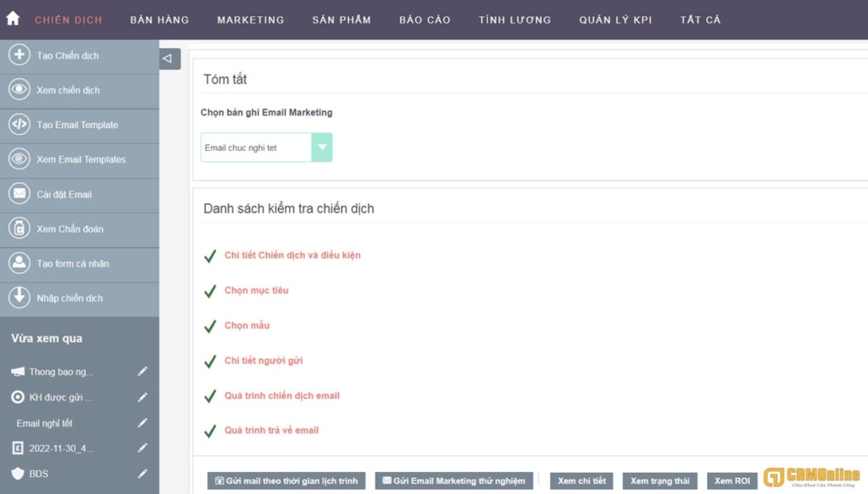Click Gửi Email Marketing thử nghiệm button

pyautogui.click(x=454, y=481)
